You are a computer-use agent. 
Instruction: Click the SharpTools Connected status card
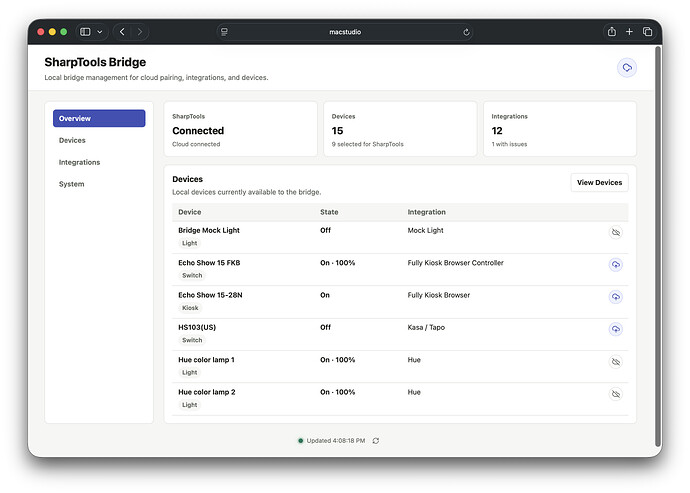point(241,129)
